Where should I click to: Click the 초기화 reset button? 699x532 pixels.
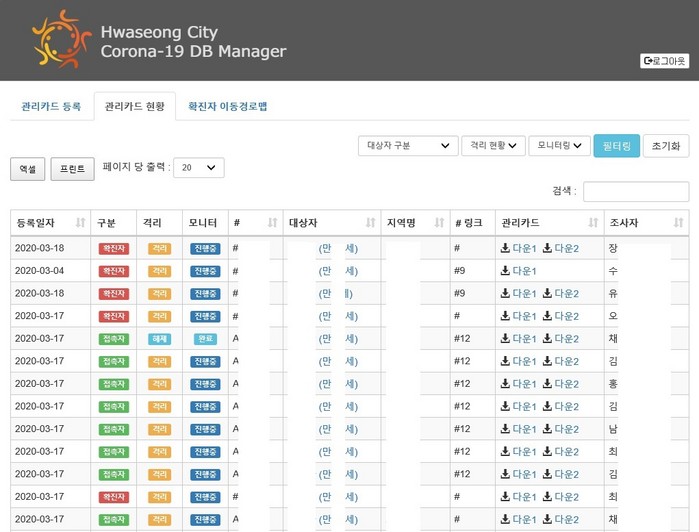[x=665, y=147]
